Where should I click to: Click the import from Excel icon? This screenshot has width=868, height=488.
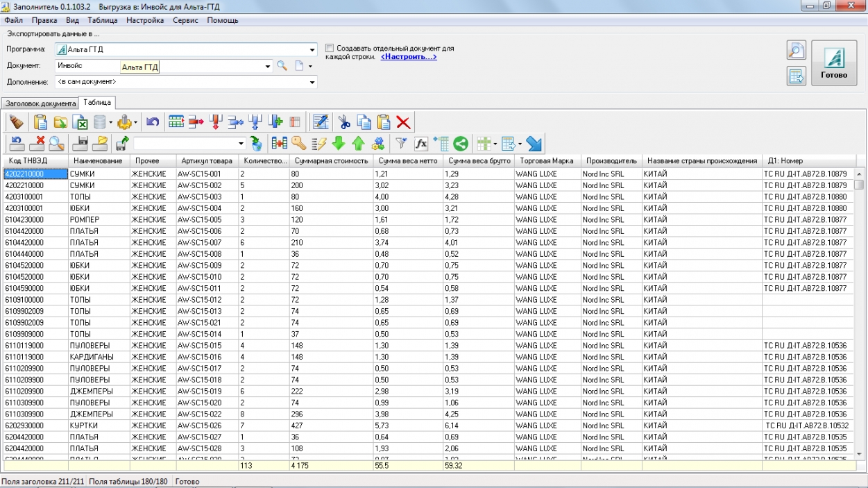click(x=80, y=122)
